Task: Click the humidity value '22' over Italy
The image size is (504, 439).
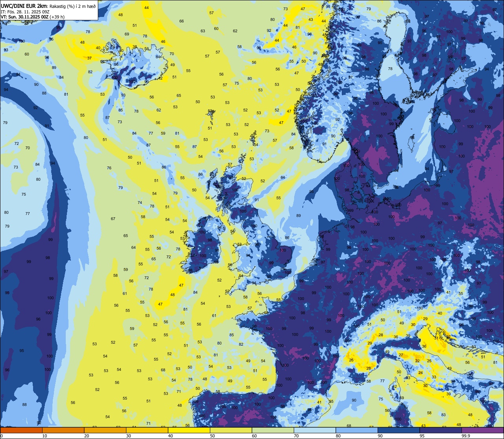Action: [x=417, y=361]
